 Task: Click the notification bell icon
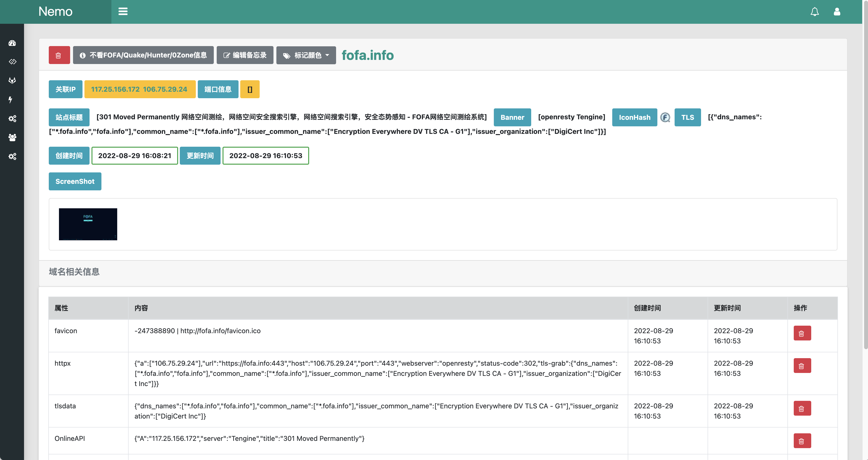pyautogui.click(x=814, y=12)
